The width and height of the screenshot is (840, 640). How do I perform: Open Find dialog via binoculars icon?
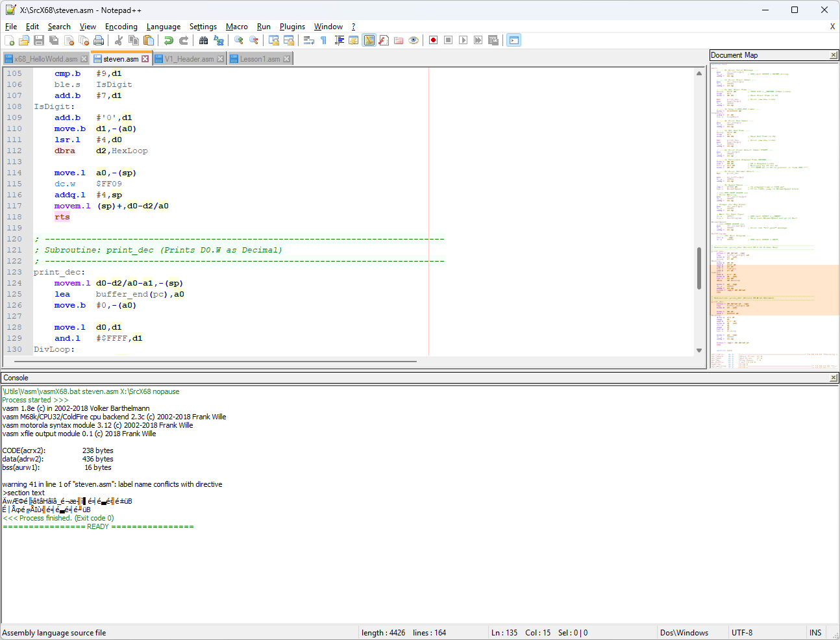click(x=203, y=40)
